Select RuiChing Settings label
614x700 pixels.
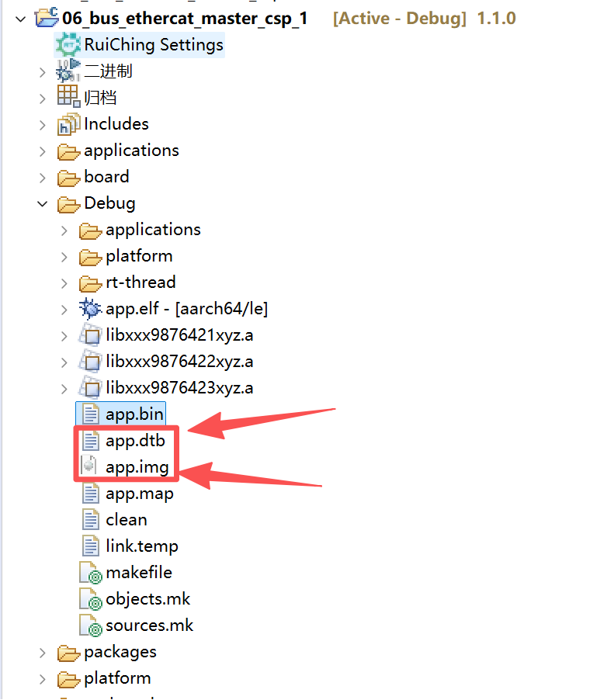[x=154, y=45]
